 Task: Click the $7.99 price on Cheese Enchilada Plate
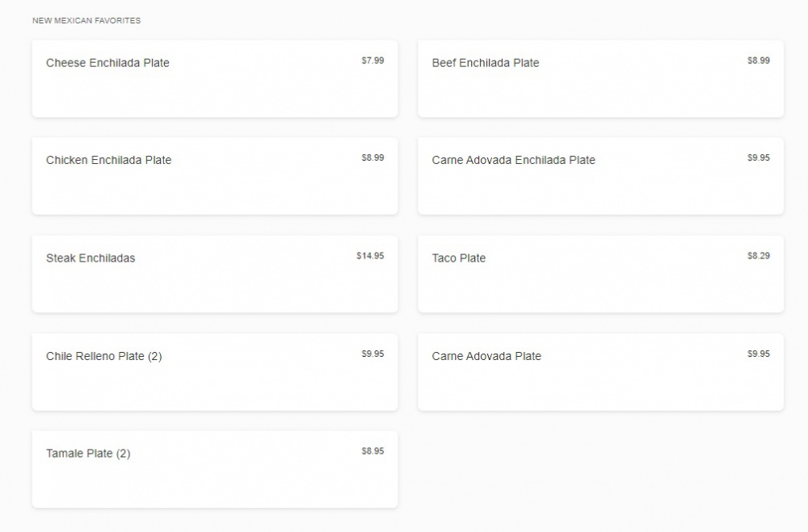tap(372, 61)
